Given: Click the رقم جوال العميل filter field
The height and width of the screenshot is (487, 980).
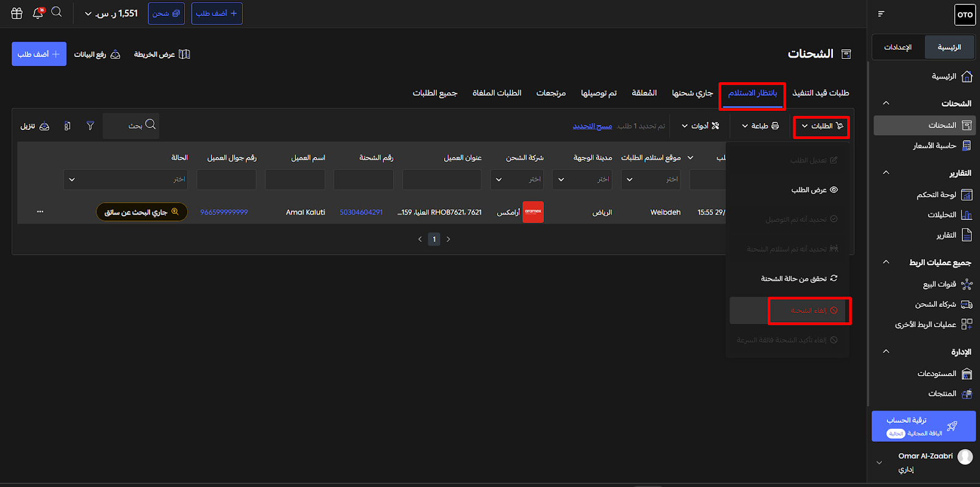Looking at the screenshot, I should (x=227, y=179).
